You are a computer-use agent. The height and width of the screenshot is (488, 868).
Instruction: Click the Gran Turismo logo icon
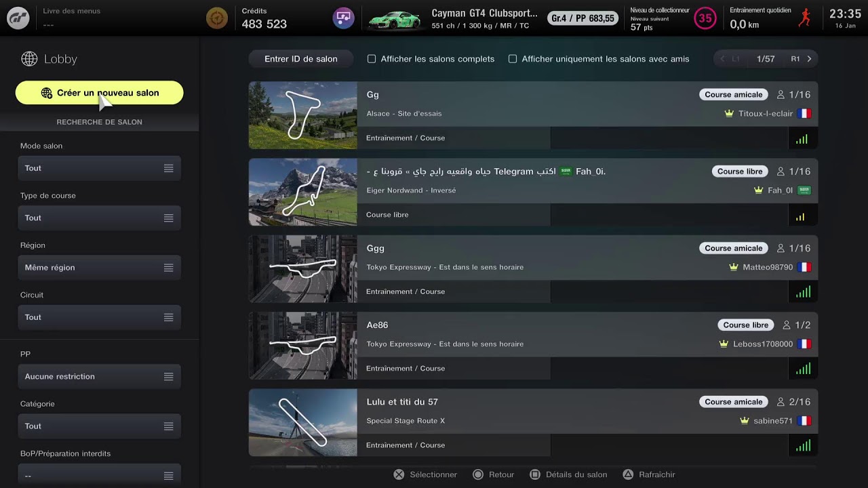click(x=18, y=18)
